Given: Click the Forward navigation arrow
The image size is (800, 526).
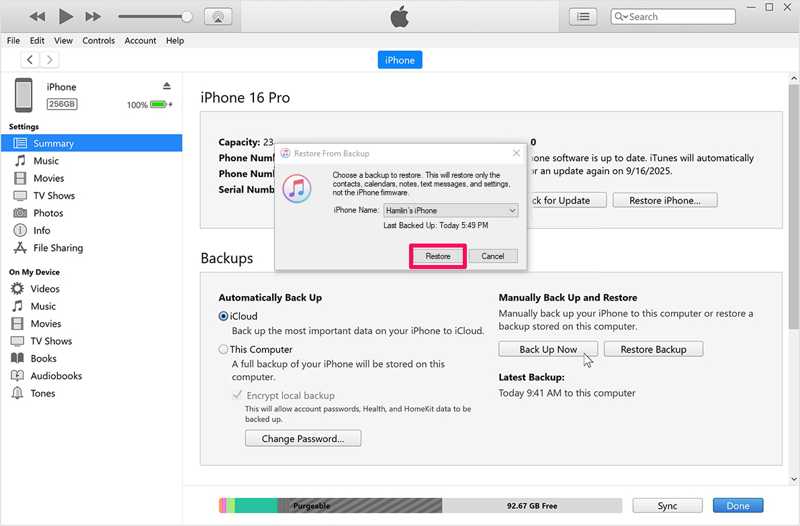Looking at the screenshot, I should tap(49, 60).
